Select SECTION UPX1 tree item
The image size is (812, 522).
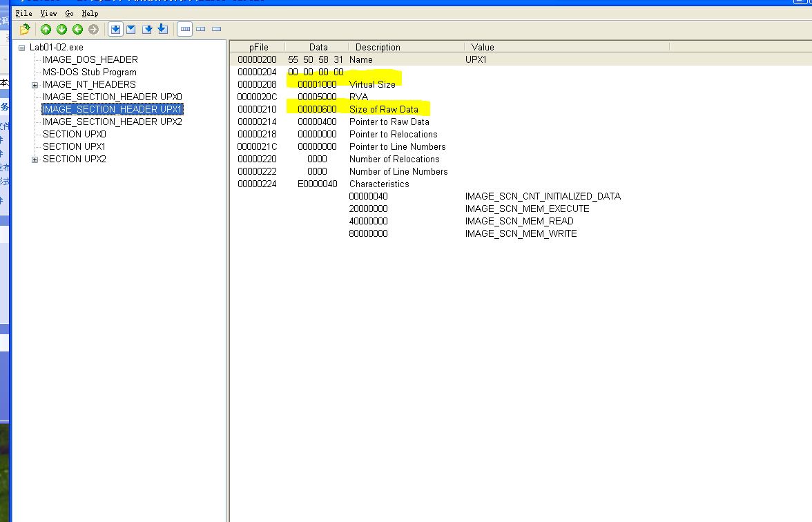pyautogui.click(x=74, y=146)
